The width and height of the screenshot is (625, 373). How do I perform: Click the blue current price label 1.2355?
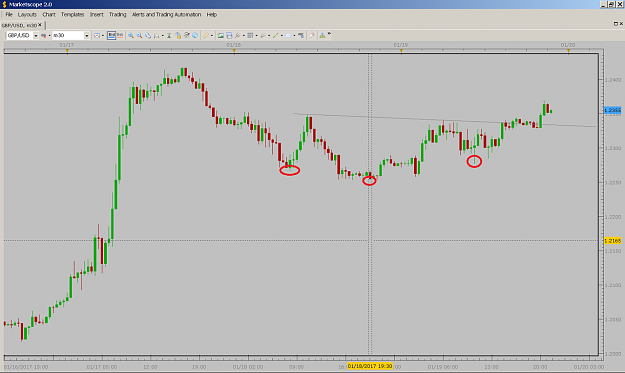coord(612,110)
